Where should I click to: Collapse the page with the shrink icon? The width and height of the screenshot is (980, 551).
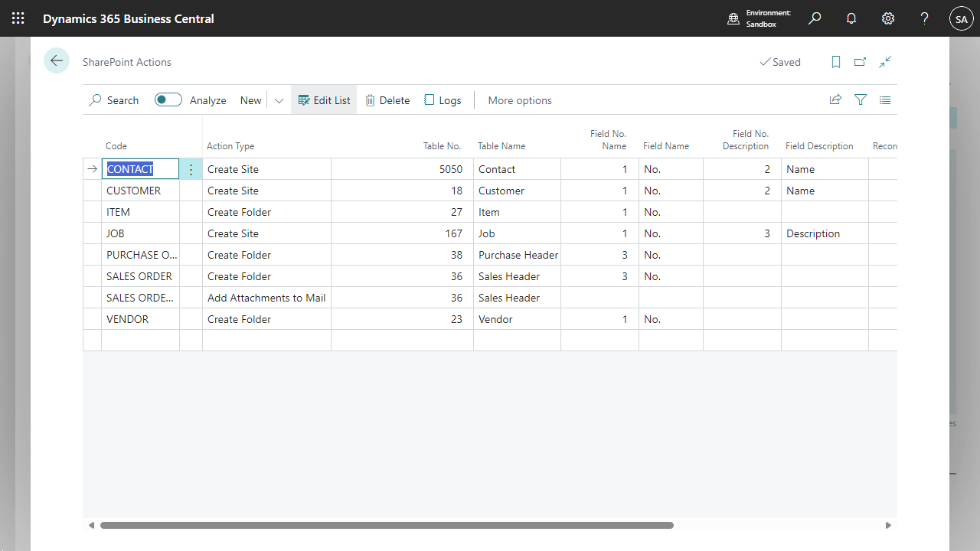[885, 62]
